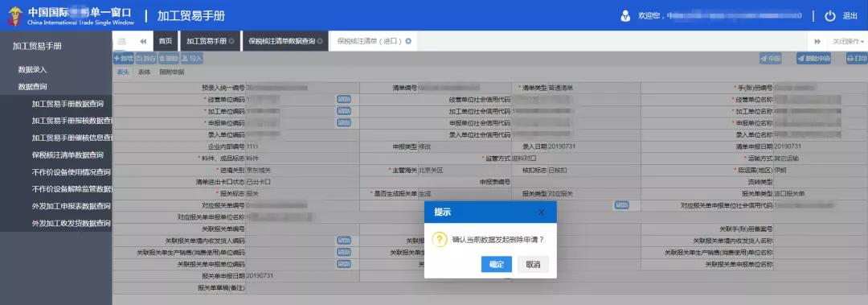The image size is (868, 305).
Task: Close the 提示 dialog with X
Action: tap(542, 212)
